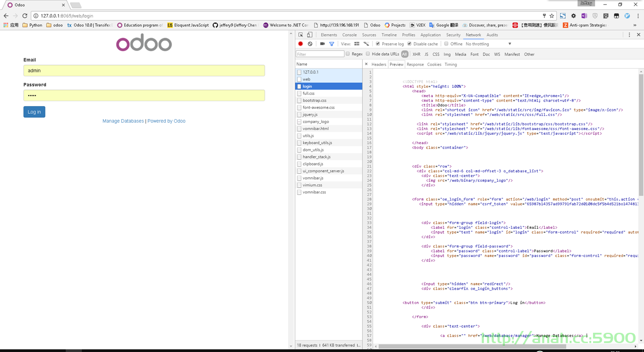Close the request details pane

(x=366, y=64)
